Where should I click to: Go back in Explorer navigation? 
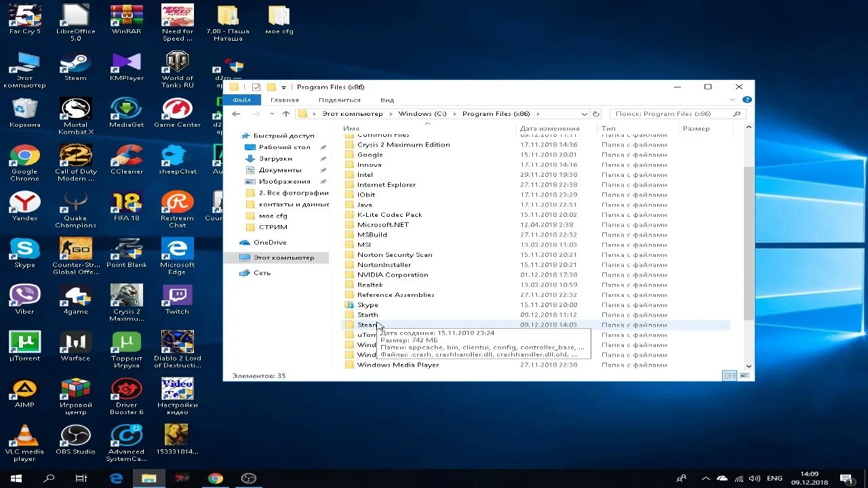236,114
